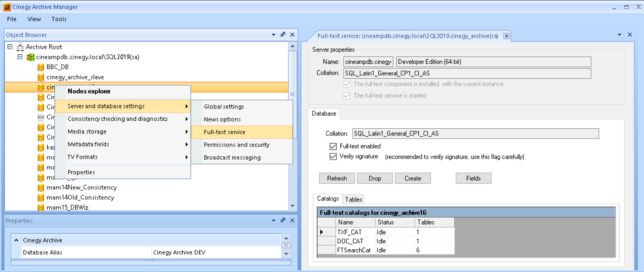Collapse the cineampdb.cinegy.local server node
The height and width of the screenshot is (272, 644).
[20, 57]
